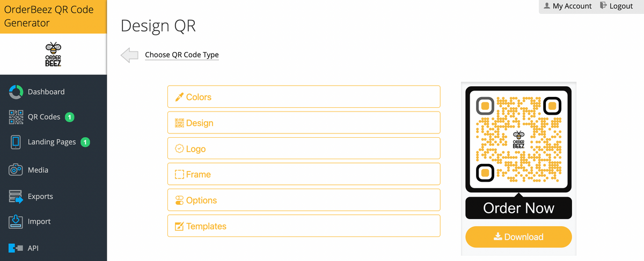
Task: Download the QR code
Action: tap(518, 237)
